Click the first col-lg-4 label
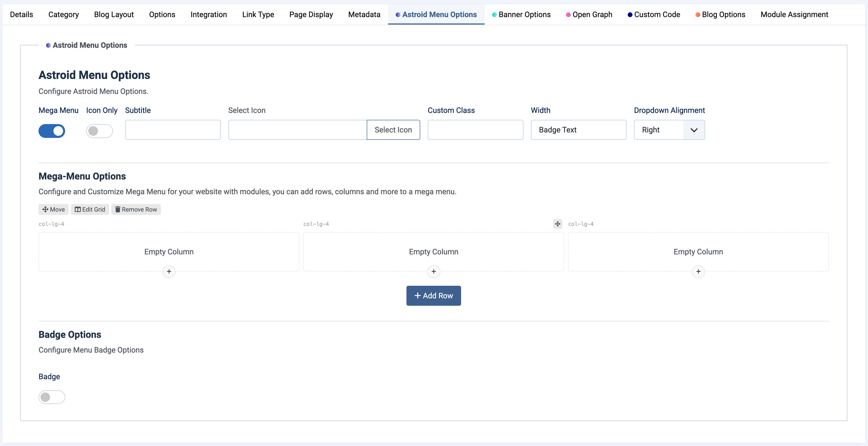This screenshot has width=868, height=446. (x=51, y=224)
